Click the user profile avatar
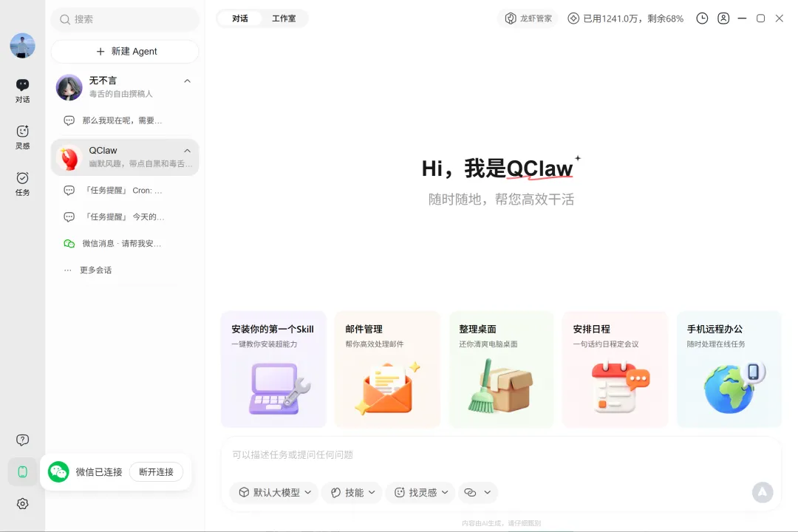 [22, 46]
